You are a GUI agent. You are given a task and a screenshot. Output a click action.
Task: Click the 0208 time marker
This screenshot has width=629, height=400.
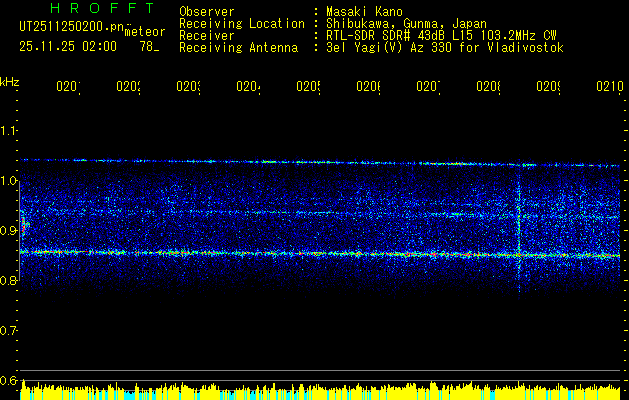click(488, 86)
